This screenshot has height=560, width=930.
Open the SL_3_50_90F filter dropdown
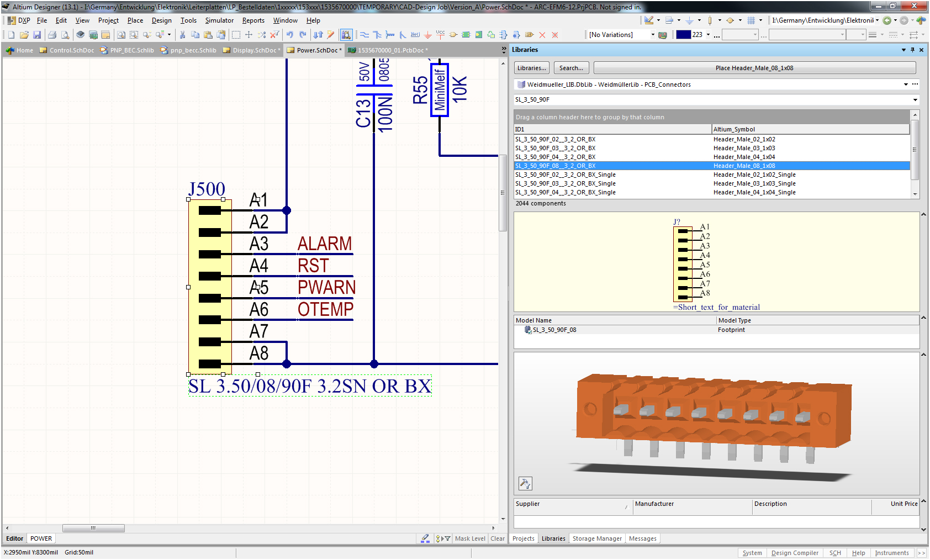point(915,100)
